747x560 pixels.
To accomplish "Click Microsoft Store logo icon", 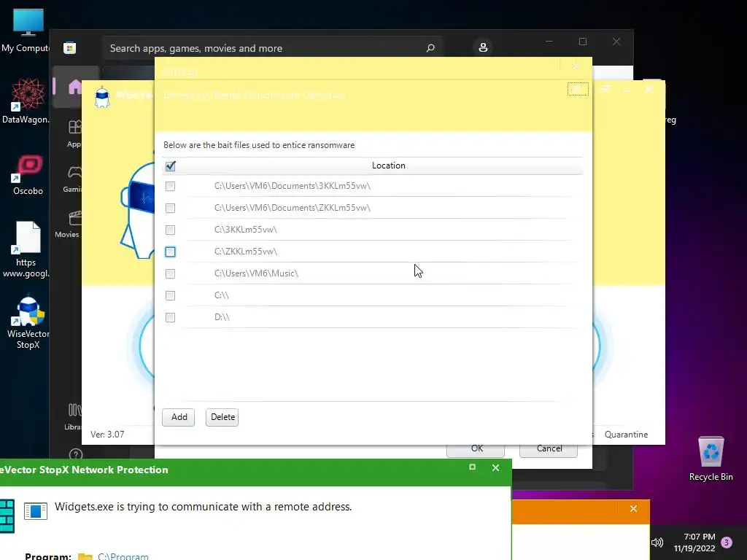I will tap(69, 48).
